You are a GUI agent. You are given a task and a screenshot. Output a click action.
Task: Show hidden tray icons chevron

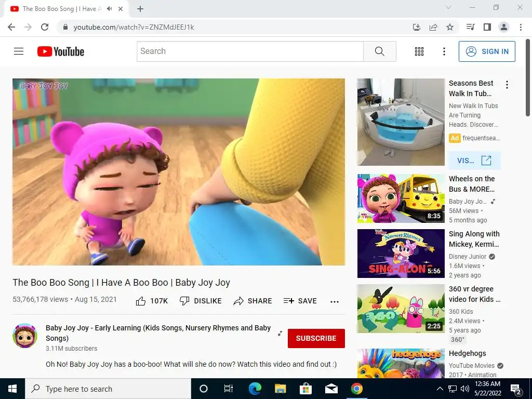pyautogui.click(x=440, y=389)
